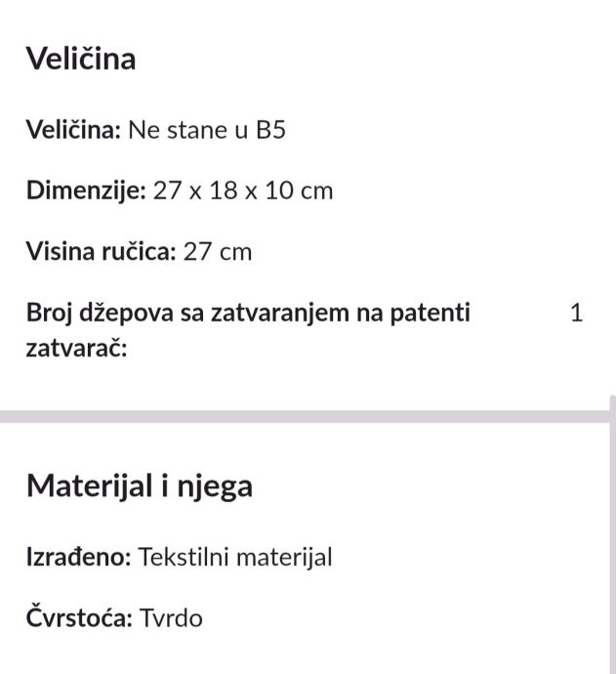
Task: Select the bold Veličina: label above Dimenzije
Action: 73,129
